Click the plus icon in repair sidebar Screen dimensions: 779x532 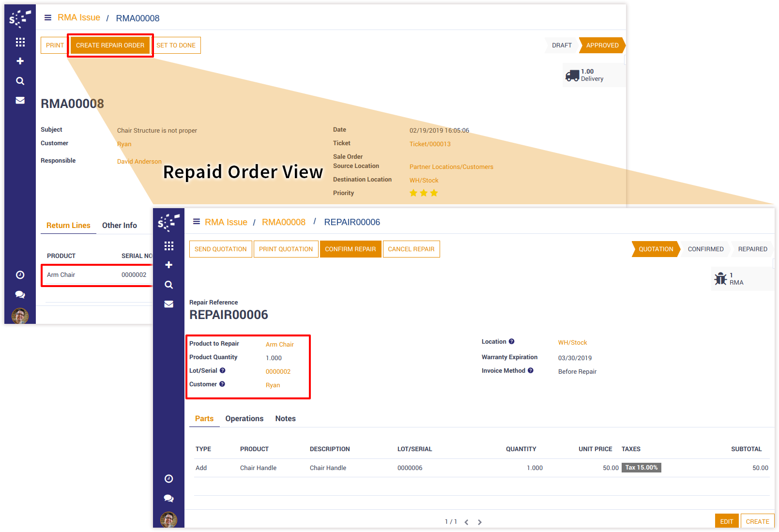click(168, 265)
